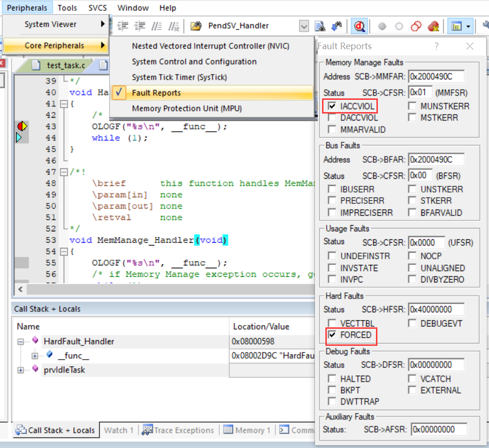This screenshot has height=448, width=489.
Task: Click the Fault Reports help button
Action: click(437, 46)
